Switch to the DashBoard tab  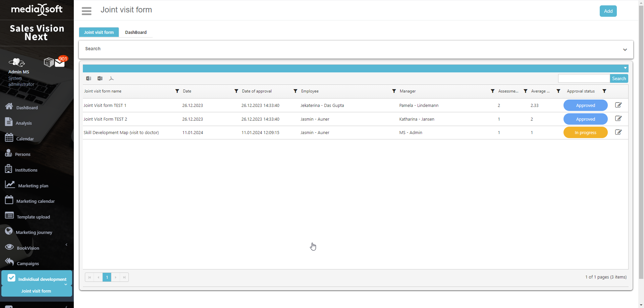136,32
